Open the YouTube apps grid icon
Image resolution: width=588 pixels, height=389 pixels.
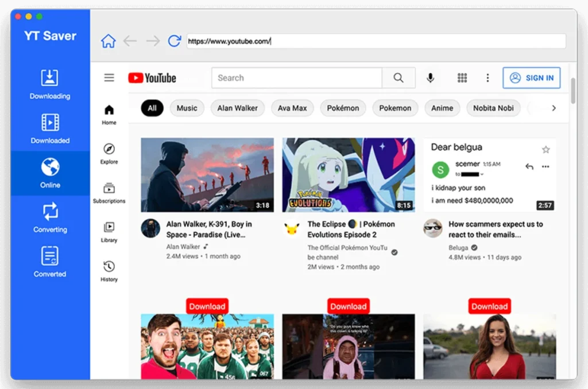(462, 77)
